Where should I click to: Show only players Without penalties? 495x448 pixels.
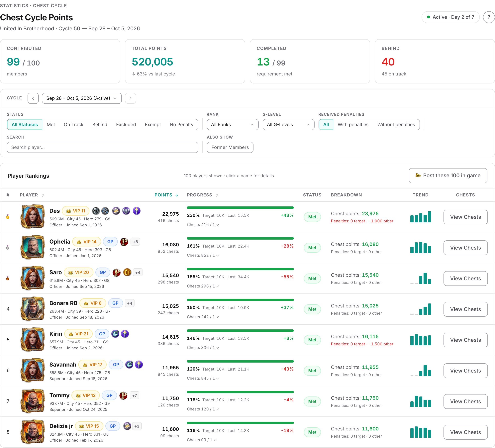pos(396,125)
